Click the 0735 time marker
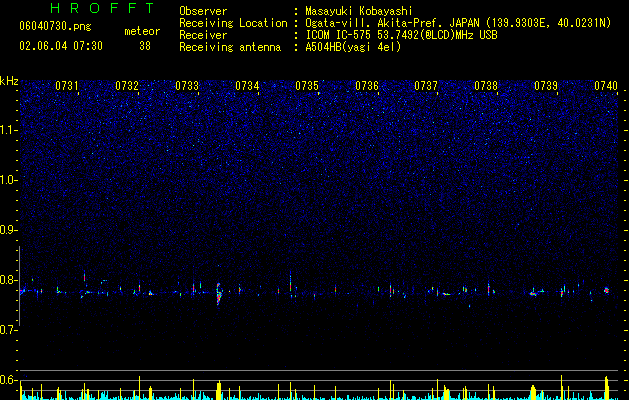Viewport: 629px width, 400px height. point(307,86)
